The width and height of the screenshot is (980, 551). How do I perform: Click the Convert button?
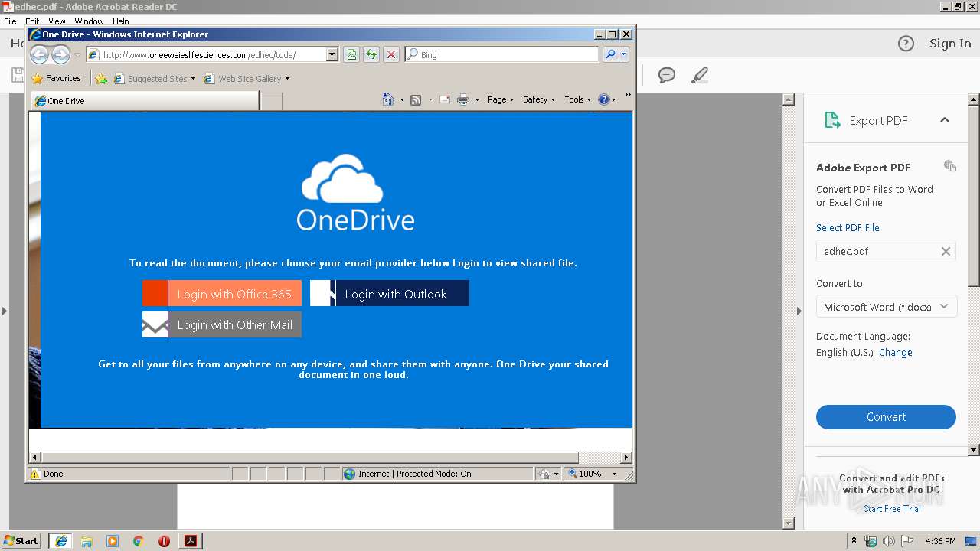click(886, 417)
